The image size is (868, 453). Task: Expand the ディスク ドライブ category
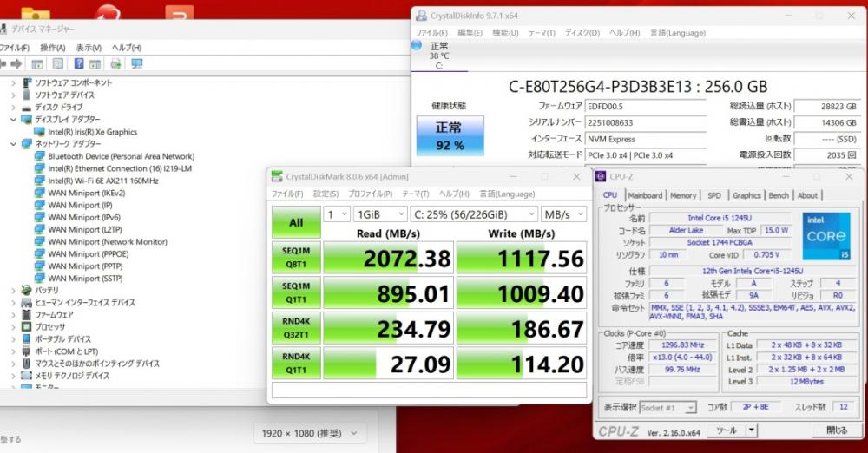tap(13, 107)
